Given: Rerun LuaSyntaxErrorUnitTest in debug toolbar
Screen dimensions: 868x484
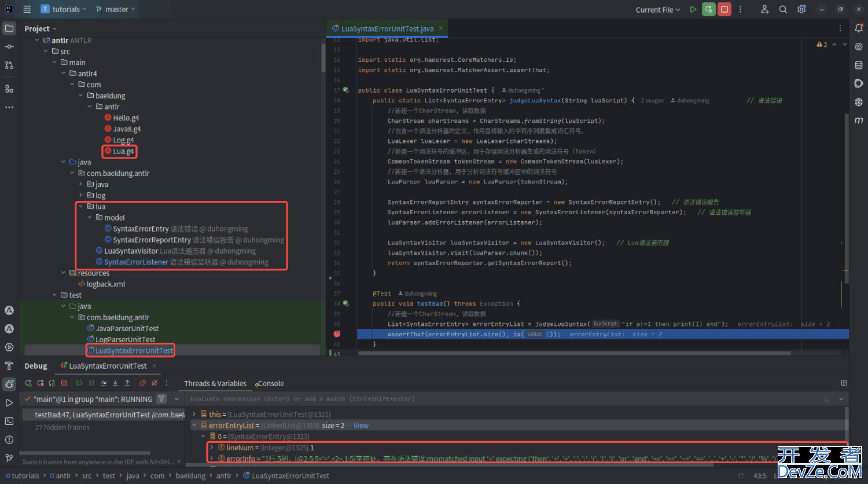Looking at the screenshot, I should click(x=28, y=383).
